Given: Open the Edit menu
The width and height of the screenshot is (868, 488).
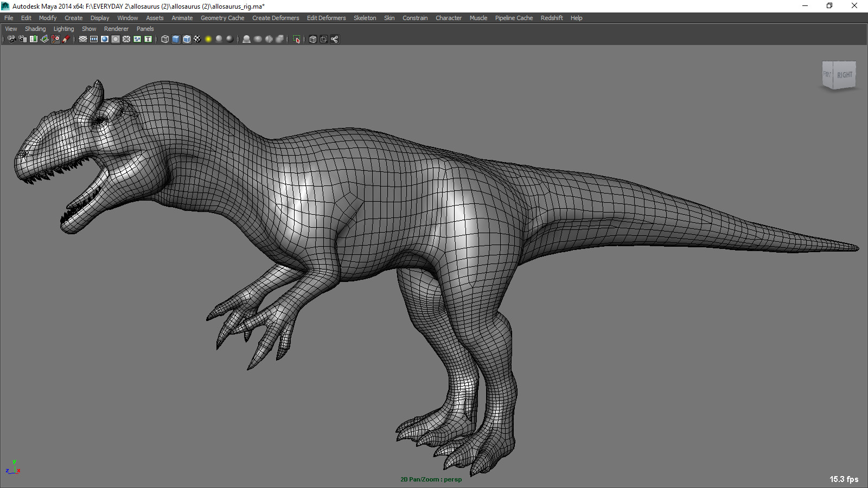Looking at the screenshot, I should (x=26, y=18).
